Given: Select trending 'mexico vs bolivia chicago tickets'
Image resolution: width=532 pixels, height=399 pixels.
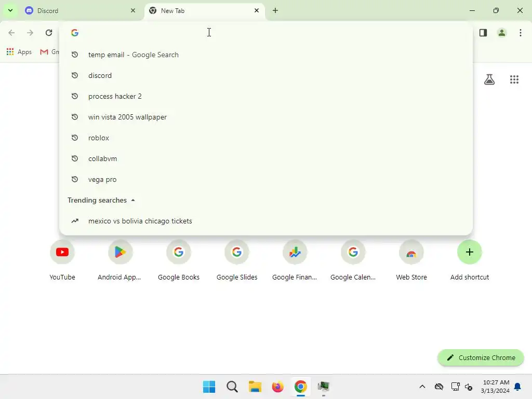Looking at the screenshot, I should pyautogui.click(x=265, y=221).
